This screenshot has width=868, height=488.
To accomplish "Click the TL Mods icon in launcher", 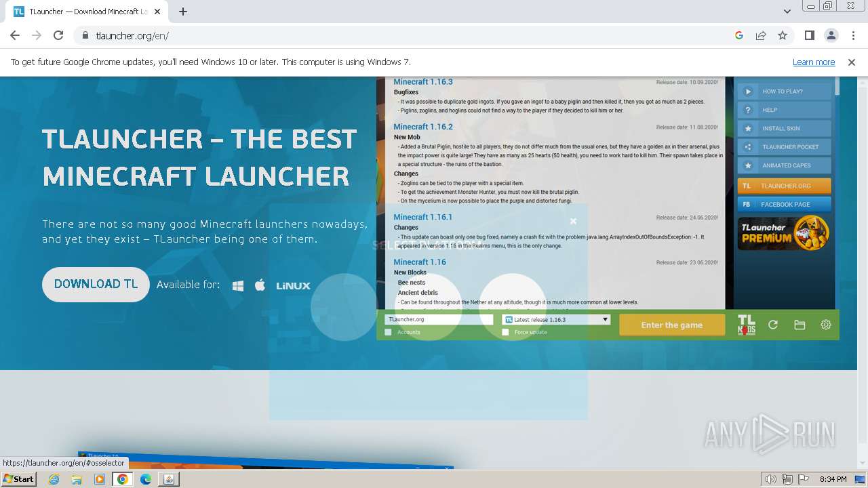I will pos(746,325).
